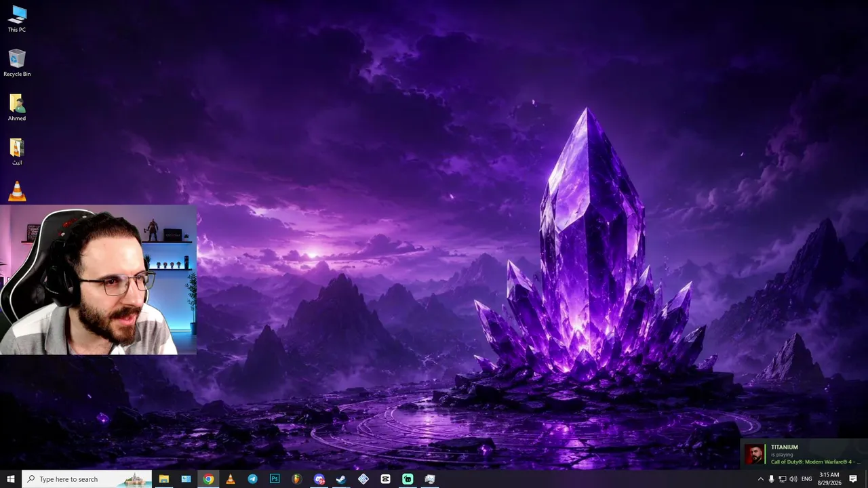Open the blue app beside File Explorer

(x=186, y=479)
